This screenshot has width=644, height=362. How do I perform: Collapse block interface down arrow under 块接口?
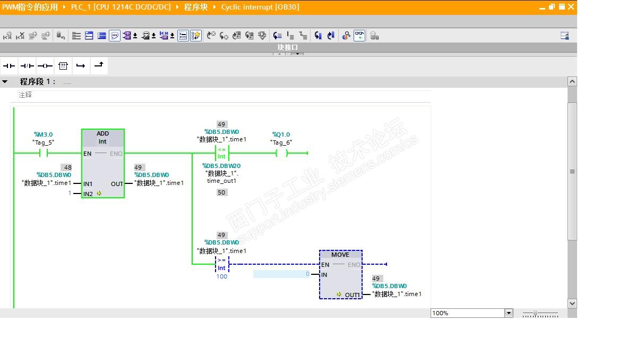[x=297, y=54]
